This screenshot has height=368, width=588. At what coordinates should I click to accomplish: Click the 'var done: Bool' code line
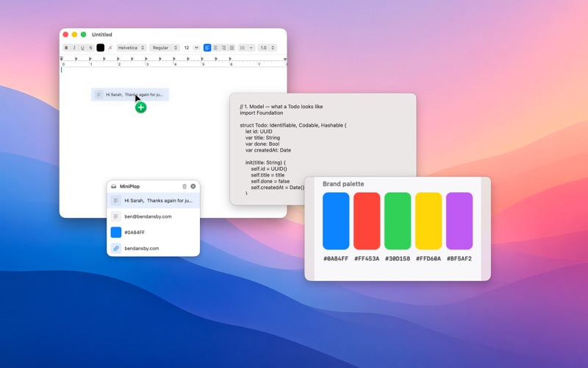coord(262,144)
